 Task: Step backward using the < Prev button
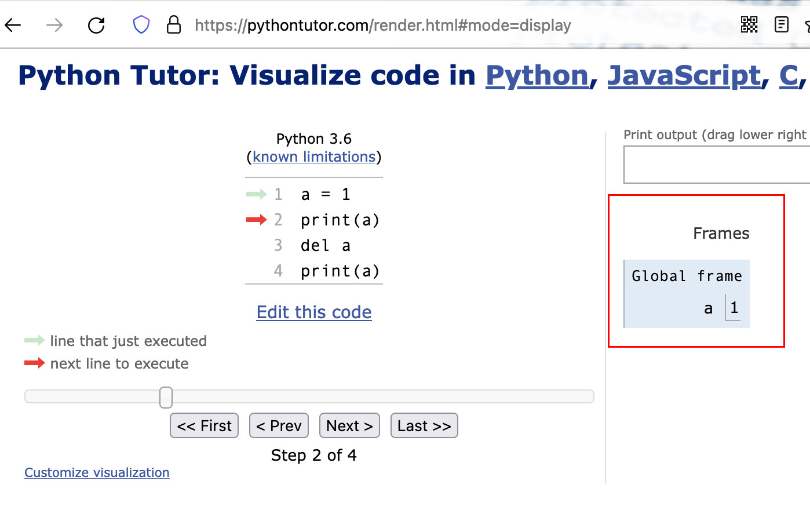279,425
